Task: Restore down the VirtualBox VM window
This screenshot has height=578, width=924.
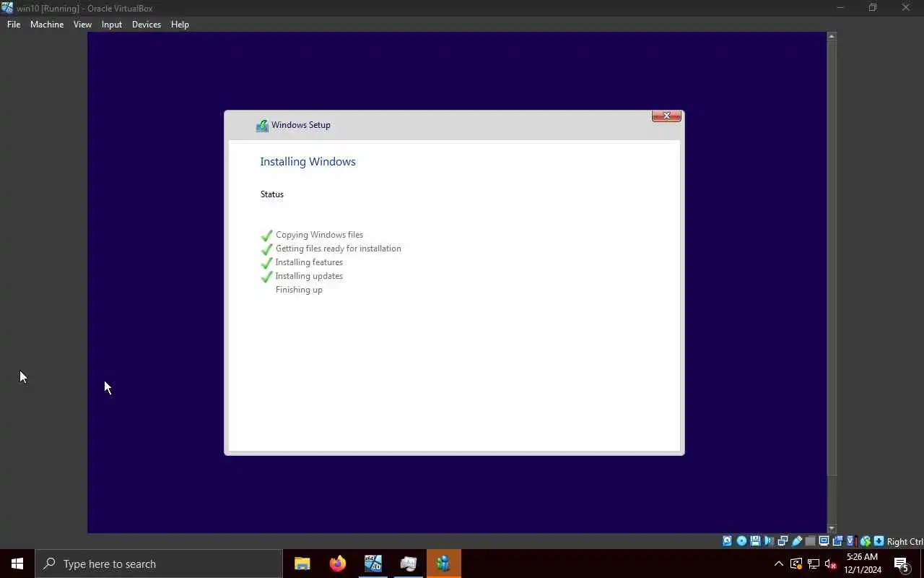Action: coord(873,8)
